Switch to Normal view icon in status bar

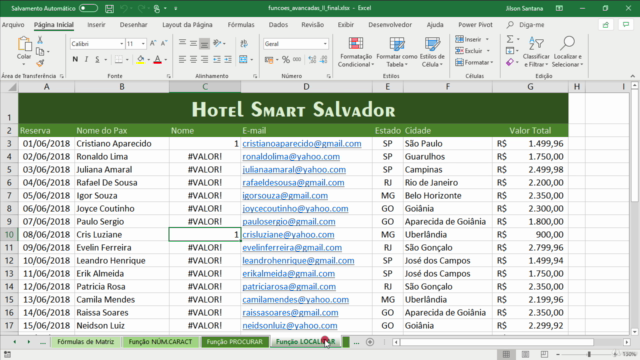coord(506,354)
